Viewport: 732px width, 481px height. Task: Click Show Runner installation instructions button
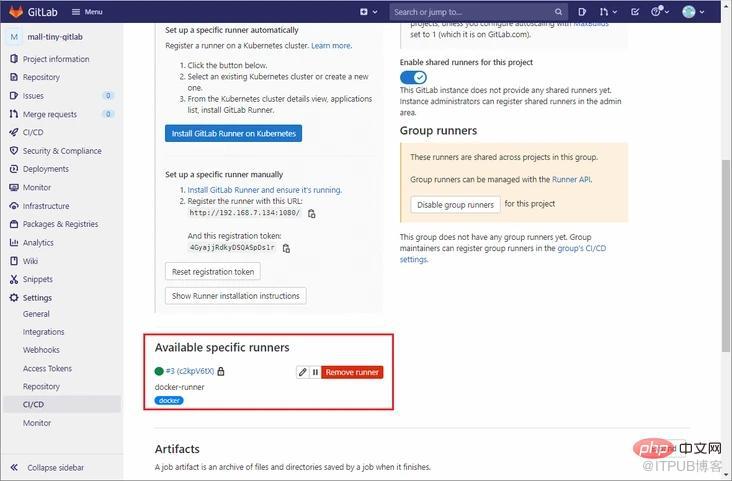[236, 296]
